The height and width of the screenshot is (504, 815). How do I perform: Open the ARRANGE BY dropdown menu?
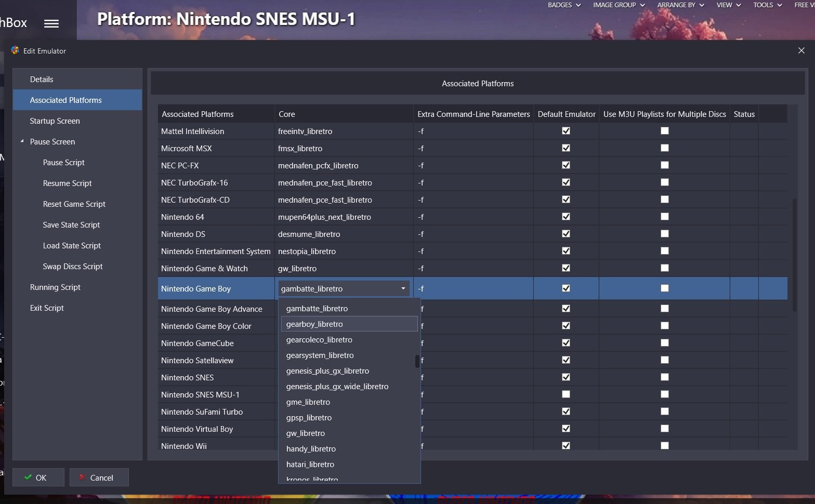pyautogui.click(x=681, y=5)
